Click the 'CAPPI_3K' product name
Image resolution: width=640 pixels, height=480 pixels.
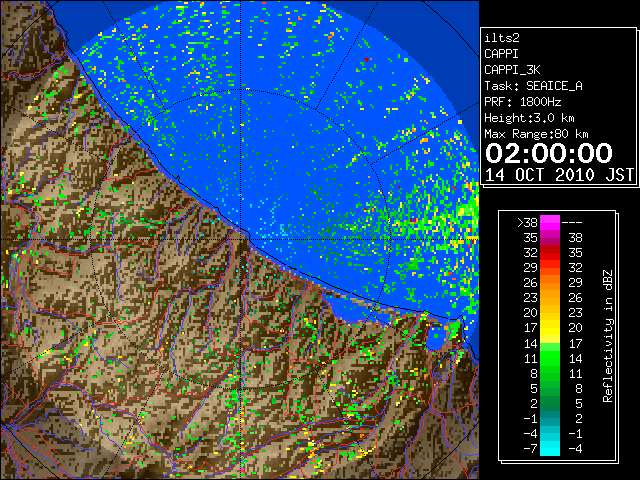pos(512,70)
